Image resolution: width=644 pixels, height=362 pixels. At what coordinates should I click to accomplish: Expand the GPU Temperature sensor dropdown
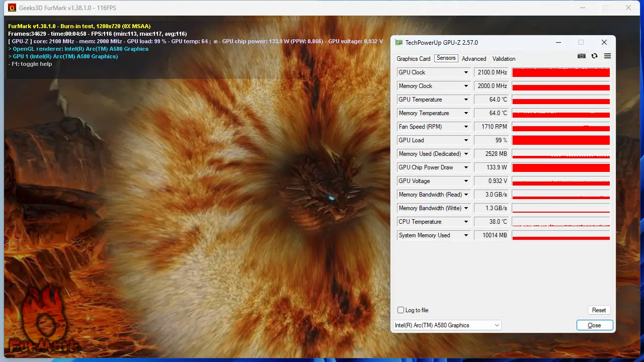point(466,100)
